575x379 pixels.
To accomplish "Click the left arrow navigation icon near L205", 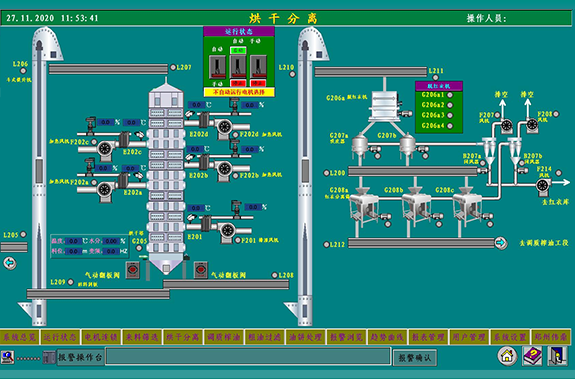I will pyautogui.click(x=10, y=263).
